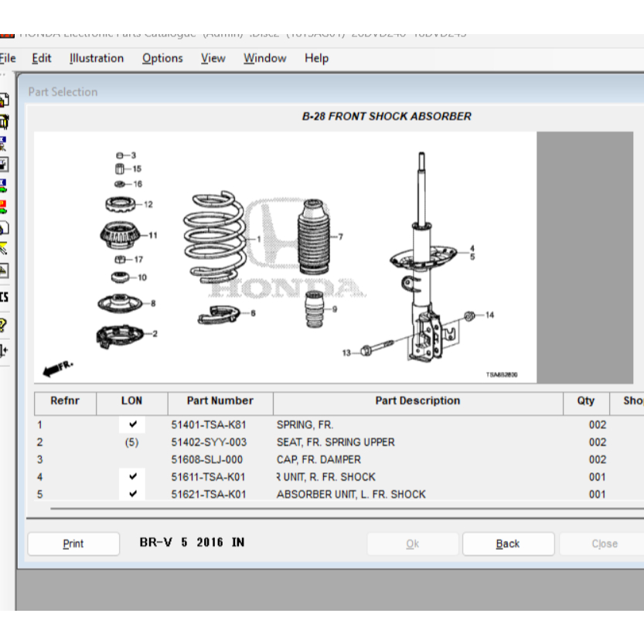Toggle LON checkmark for 51611-TSA-K01
The image size is (644, 644).
pos(132,477)
